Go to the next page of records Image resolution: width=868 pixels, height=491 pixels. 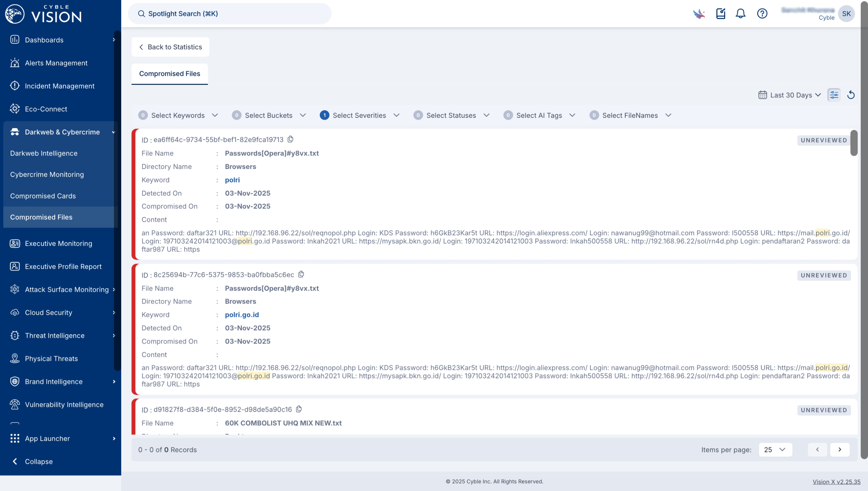(x=840, y=449)
